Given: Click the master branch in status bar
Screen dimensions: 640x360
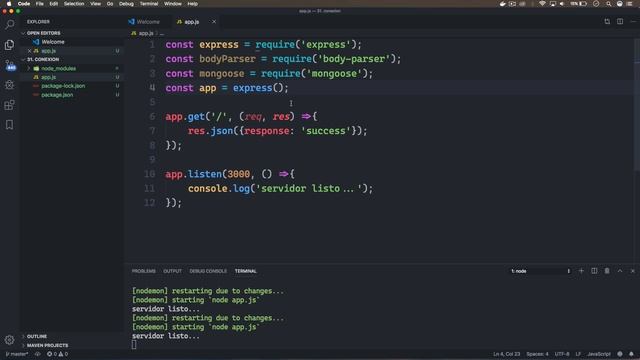Looking at the screenshot, I should coord(17,354).
